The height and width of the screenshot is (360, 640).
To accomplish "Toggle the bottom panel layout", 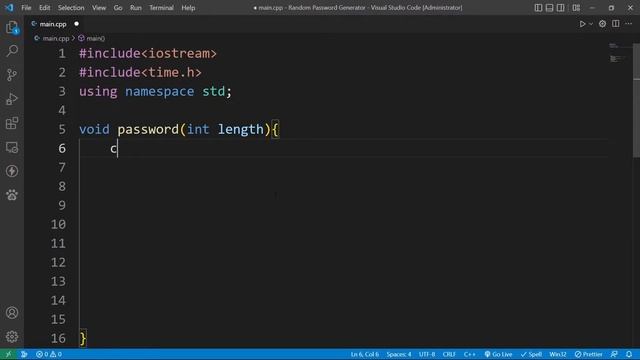I will tap(549, 8).
